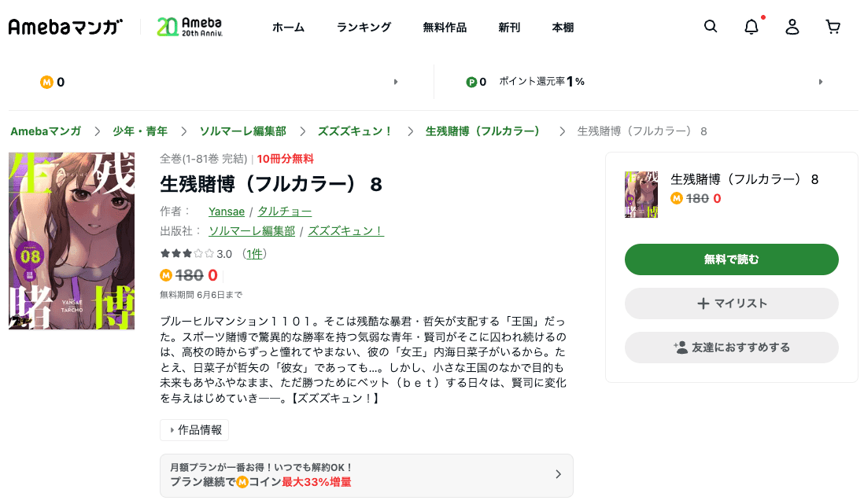Expand the coin balance arrow
Screen dimensions: 864x504
click(396, 82)
